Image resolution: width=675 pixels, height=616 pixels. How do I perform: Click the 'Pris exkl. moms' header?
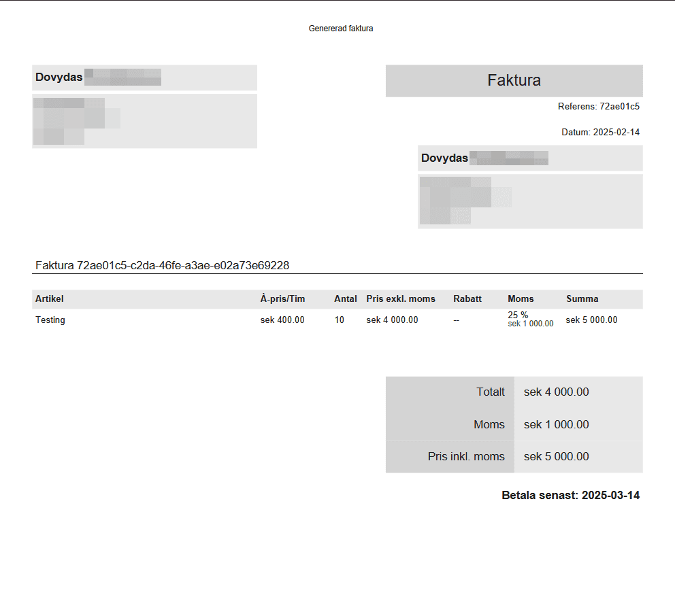(401, 298)
